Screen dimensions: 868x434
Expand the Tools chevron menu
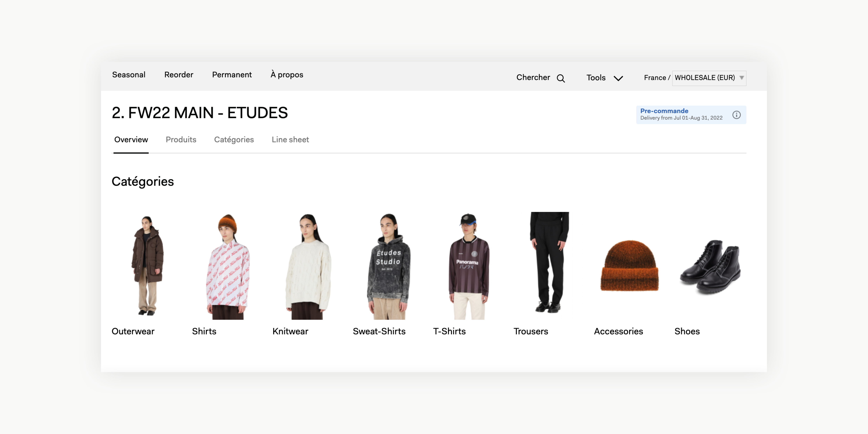[x=618, y=78]
